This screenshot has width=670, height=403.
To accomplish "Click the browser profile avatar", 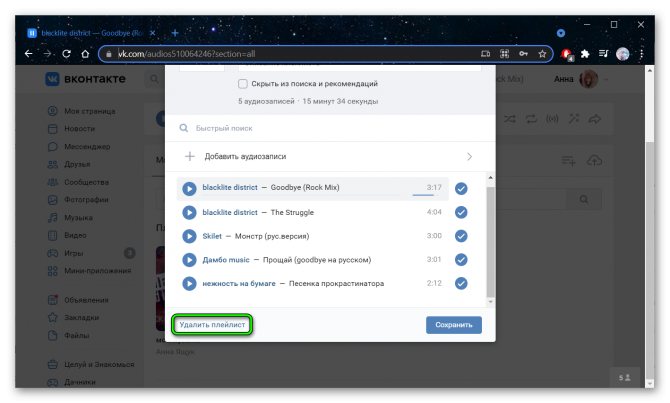I will (x=623, y=54).
